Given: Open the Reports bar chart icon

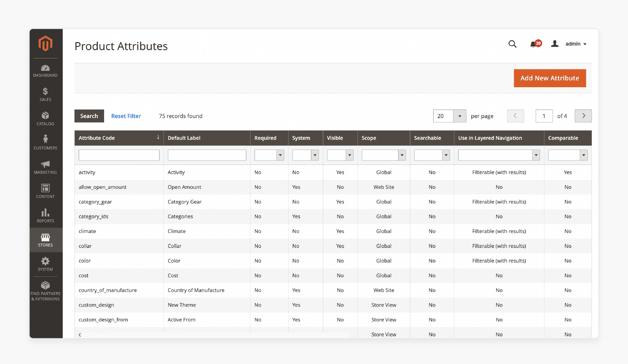Looking at the screenshot, I should click(x=46, y=216).
